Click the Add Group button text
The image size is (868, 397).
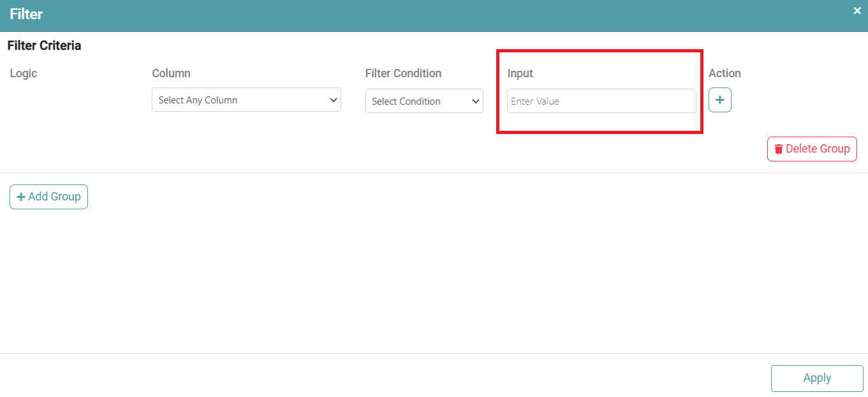pos(54,197)
